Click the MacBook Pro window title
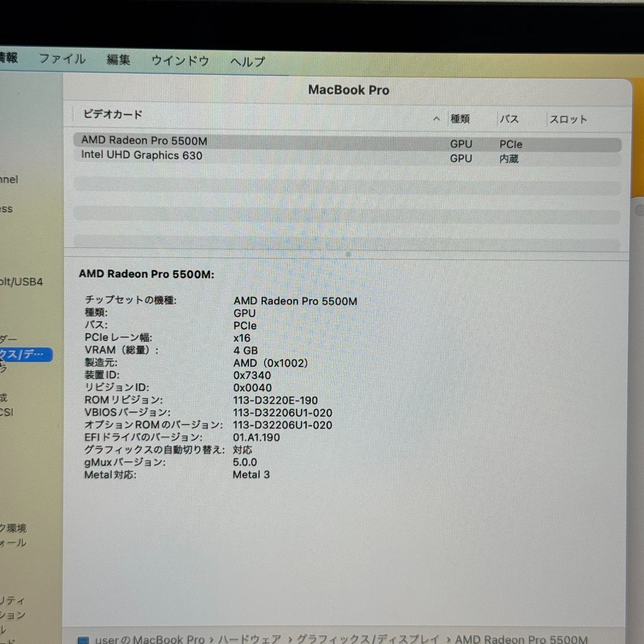The image size is (644, 644). (349, 90)
